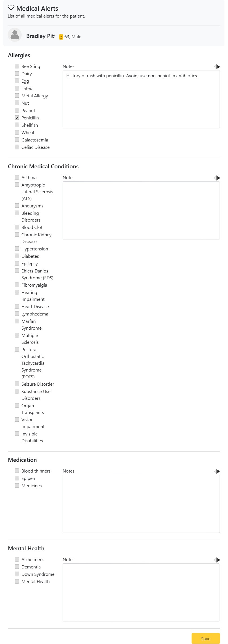Click the voice dictation icon for Medication notes
The image size is (228, 644).
tap(217, 471)
